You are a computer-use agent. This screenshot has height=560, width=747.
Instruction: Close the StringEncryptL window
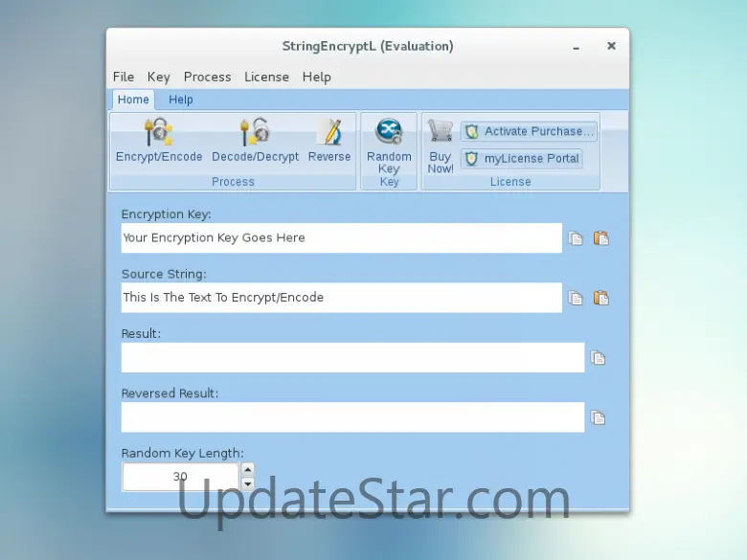[611, 46]
